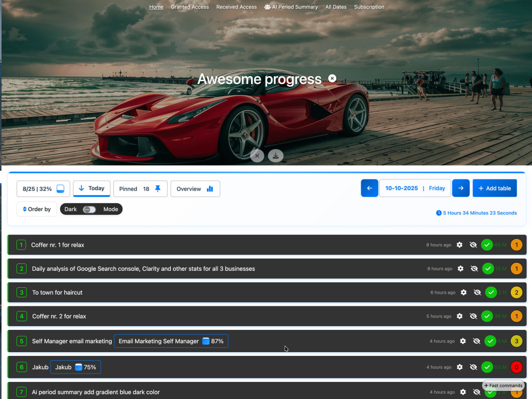Click orange priority badge on Coffer nr. 2
532x399 pixels.
click(x=517, y=316)
